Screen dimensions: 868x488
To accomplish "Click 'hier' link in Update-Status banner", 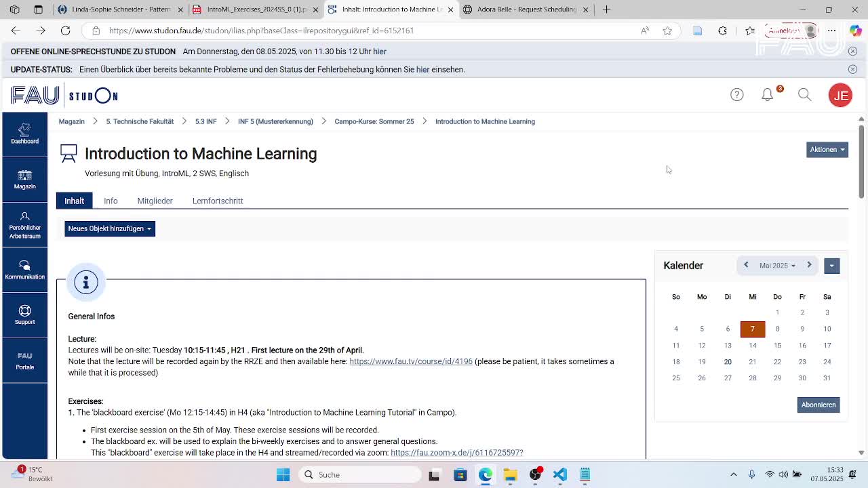I will 422,69.
